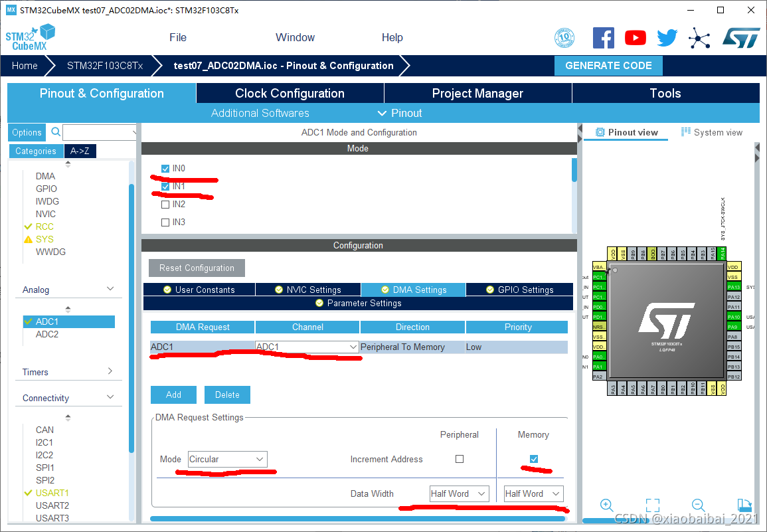The image size is (767, 532).
Task: Click the export pinout icon
Action: point(744,505)
